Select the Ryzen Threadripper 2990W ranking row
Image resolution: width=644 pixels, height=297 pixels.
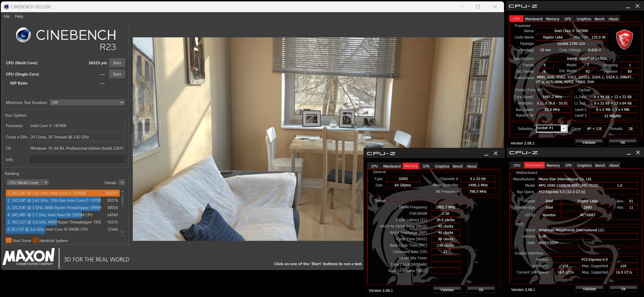point(63,208)
